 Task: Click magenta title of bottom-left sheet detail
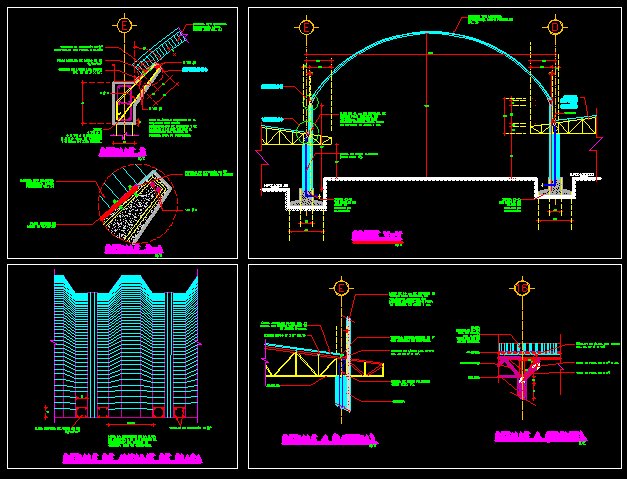[131, 458]
